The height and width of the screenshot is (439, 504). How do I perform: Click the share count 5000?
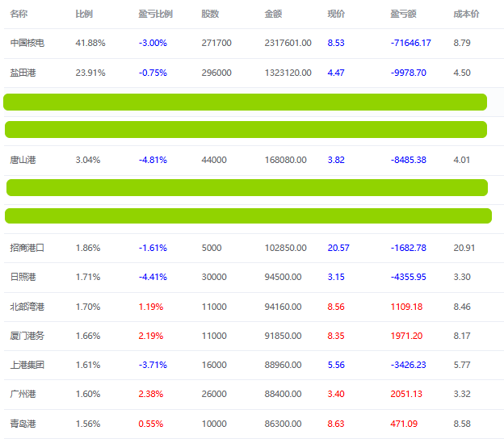(212, 248)
